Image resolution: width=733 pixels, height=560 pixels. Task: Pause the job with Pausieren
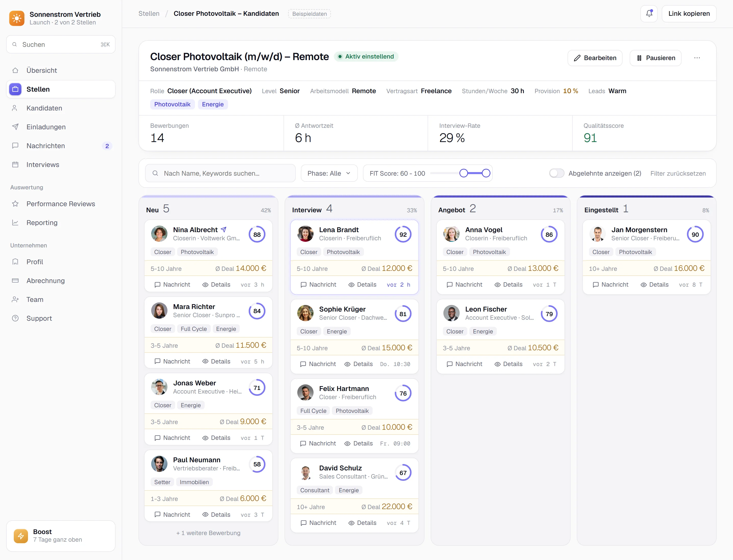tap(656, 58)
